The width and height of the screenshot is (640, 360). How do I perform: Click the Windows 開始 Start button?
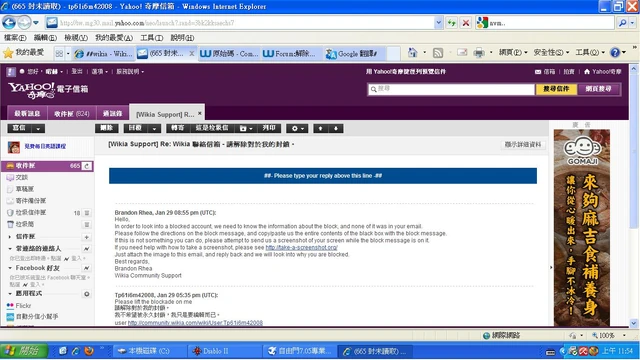(x=24, y=351)
